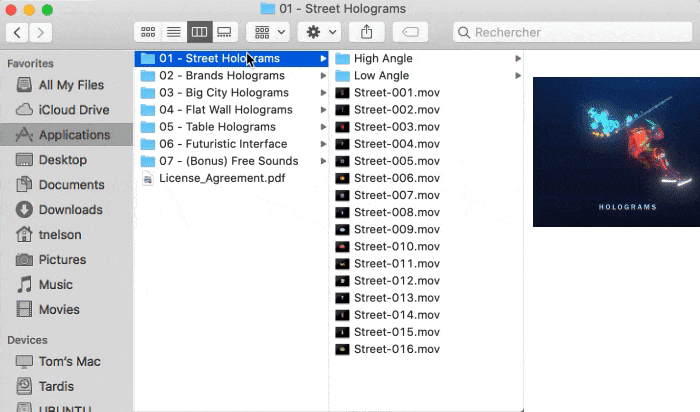The height and width of the screenshot is (412, 700).
Task: Open Documents in sidebar
Action: pyautogui.click(x=67, y=185)
